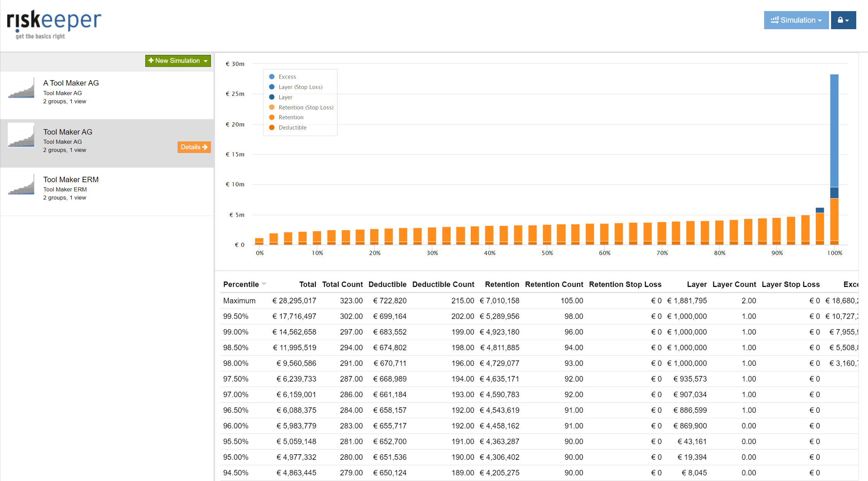This screenshot has width=868, height=481.
Task: Toggle Retention (Stop Loss) legend marker
Action: [272, 107]
